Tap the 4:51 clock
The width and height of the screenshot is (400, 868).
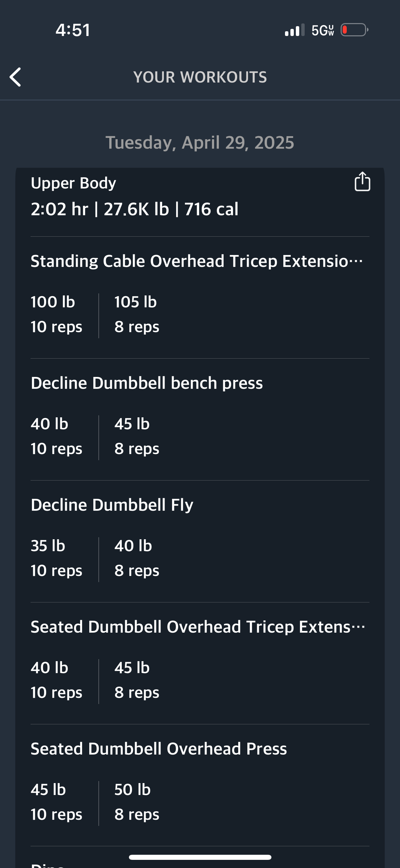pyautogui.click(x=73, y=30)
